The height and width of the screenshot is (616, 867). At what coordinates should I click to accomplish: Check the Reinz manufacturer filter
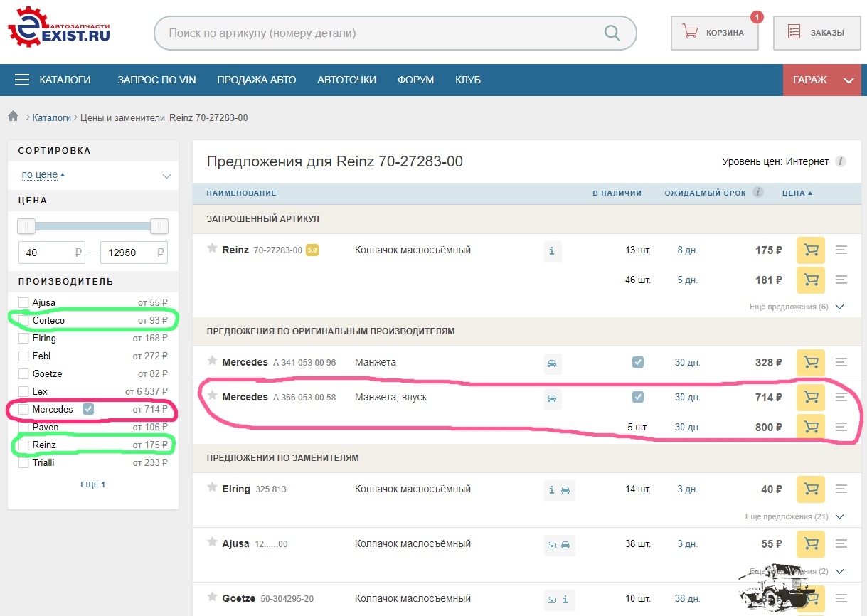(x=24, y=445)
